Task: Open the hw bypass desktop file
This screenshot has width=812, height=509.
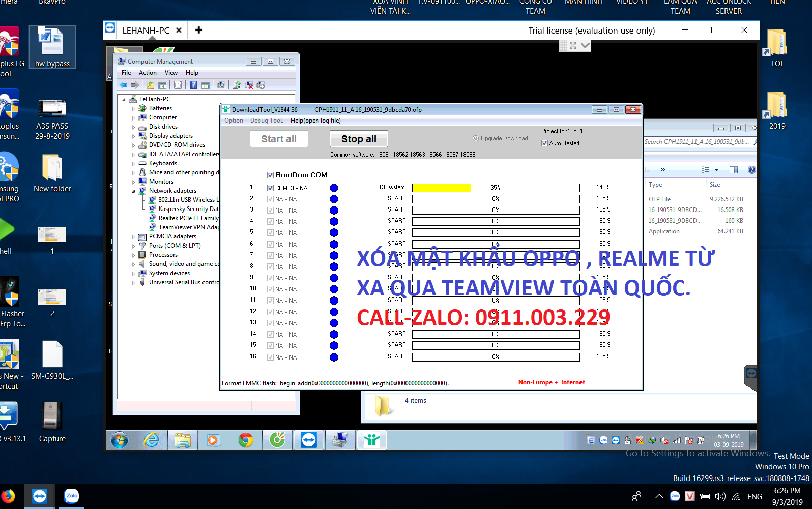Action: tap(52, 47)
